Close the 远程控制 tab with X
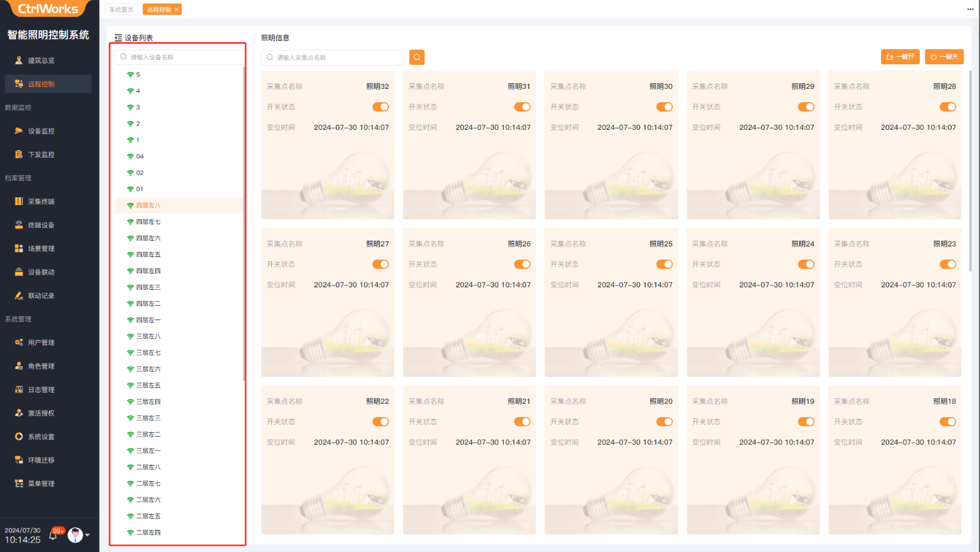 click(177, 9)
